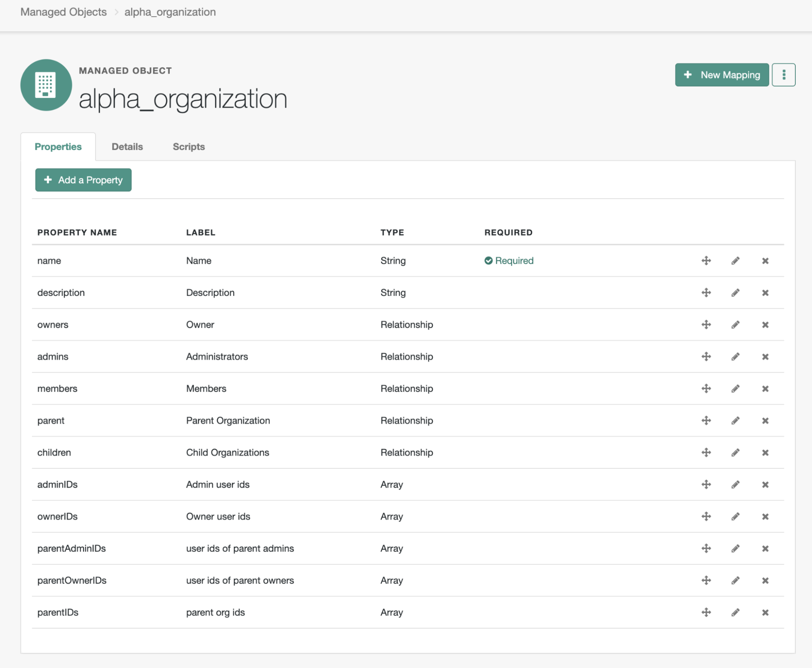
Task: Click the move handle on the parentAdminIDs row
Action: (x=706, y=549)
